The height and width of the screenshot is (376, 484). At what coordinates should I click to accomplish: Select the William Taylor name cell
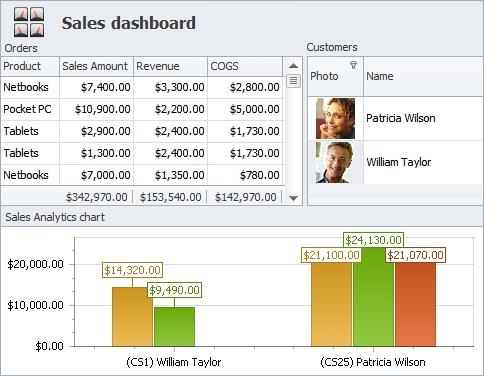coord(424,162)
